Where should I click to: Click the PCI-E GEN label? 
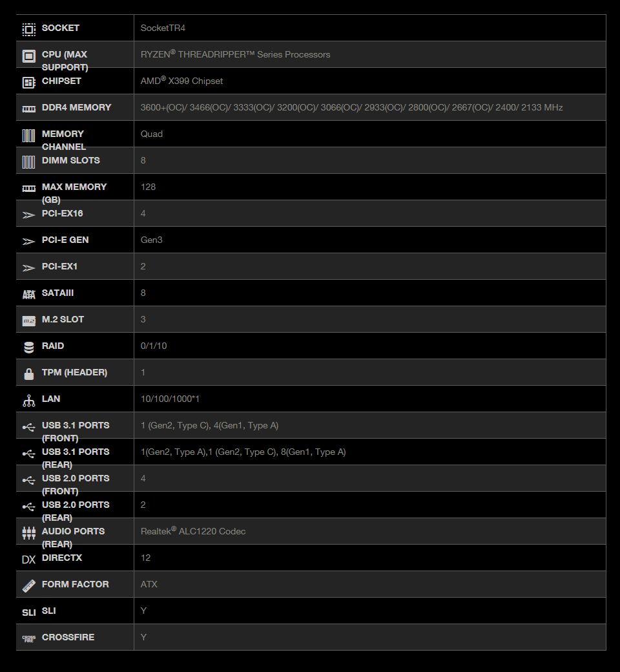[65, 240]
